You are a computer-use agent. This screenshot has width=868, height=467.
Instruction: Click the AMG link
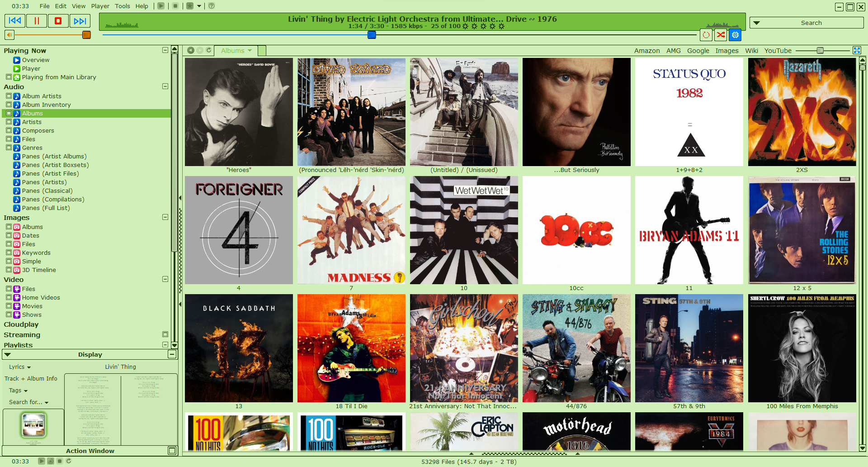tap(674, 51)
